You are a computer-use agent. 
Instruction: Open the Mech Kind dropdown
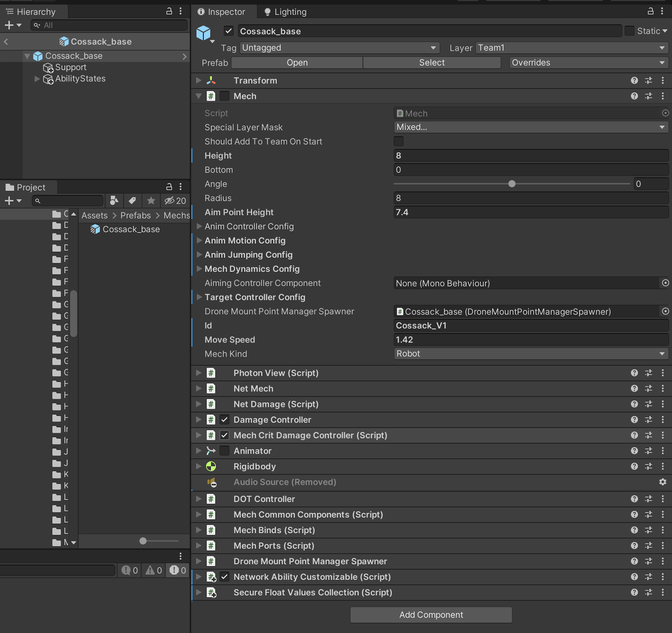pyautogui.click(x=531, y=354)
